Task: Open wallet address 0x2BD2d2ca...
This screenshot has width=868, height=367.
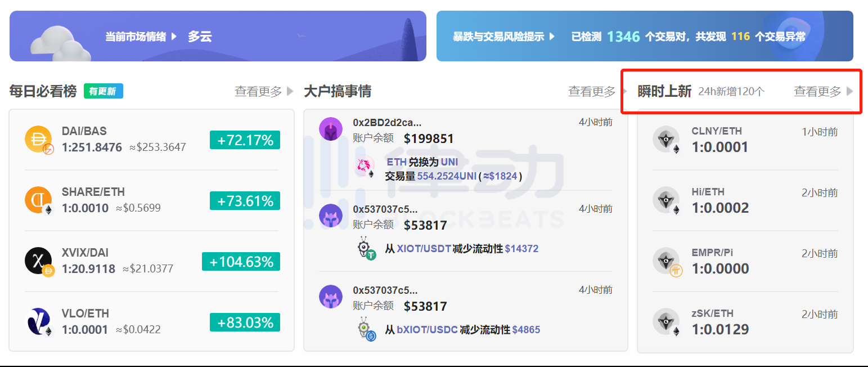Action: click(387, 123)
